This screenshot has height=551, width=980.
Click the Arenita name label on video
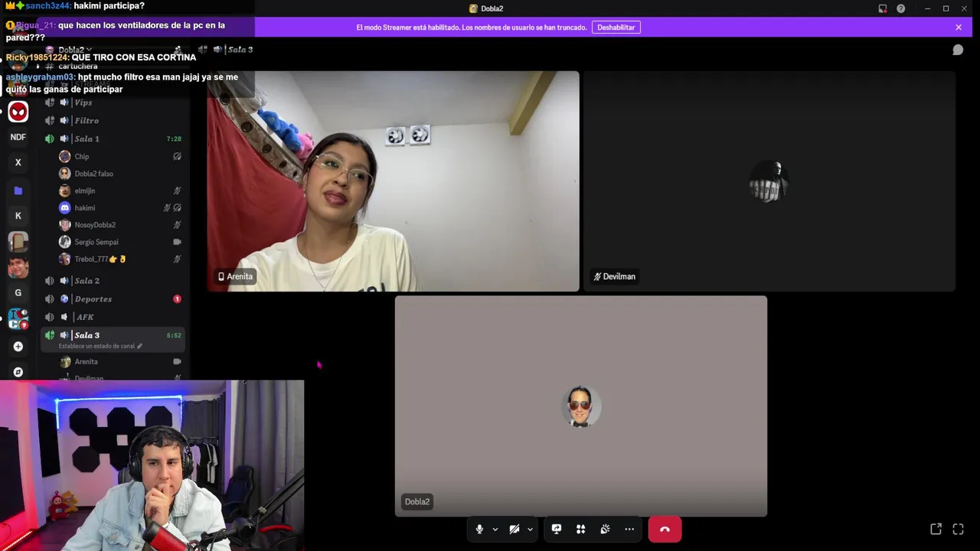235,276
